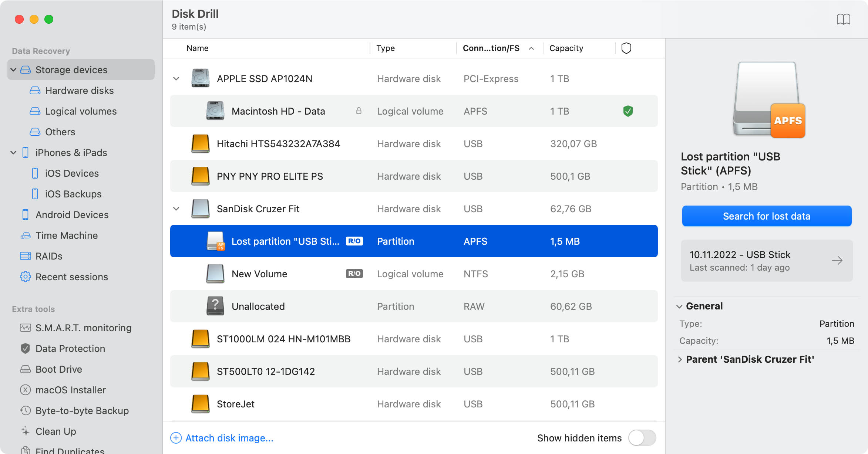The width and height of the screenshot is (868, 454).
Task: Click green protection shield on Macintosh HD
Action: (628, 111)
